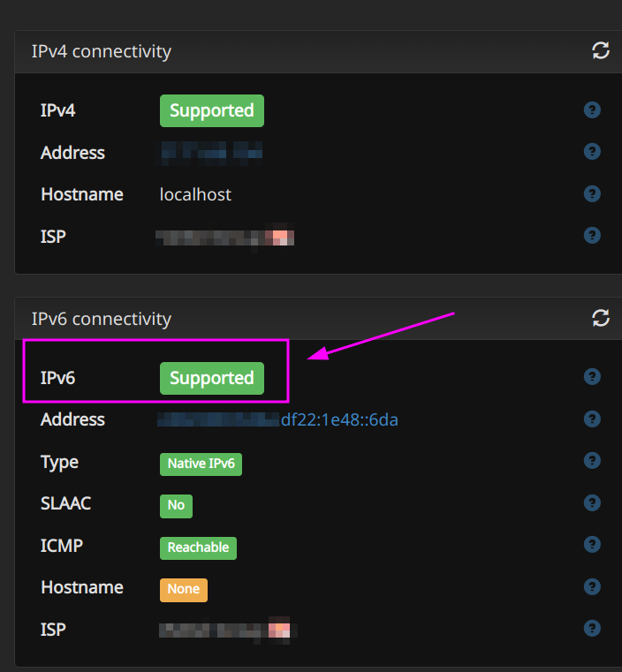
Task: Open help for the IPv6 Supported row
Action: tap(593, 377)
